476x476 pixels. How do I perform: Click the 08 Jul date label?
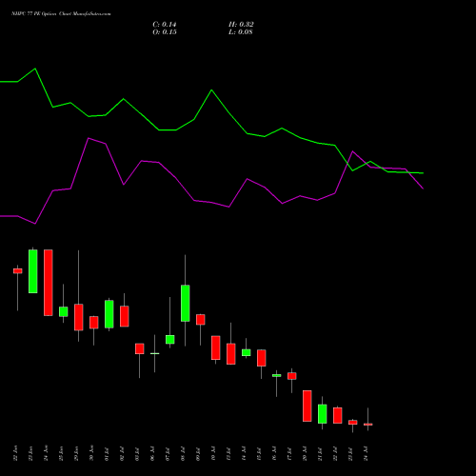coord(183,453)
